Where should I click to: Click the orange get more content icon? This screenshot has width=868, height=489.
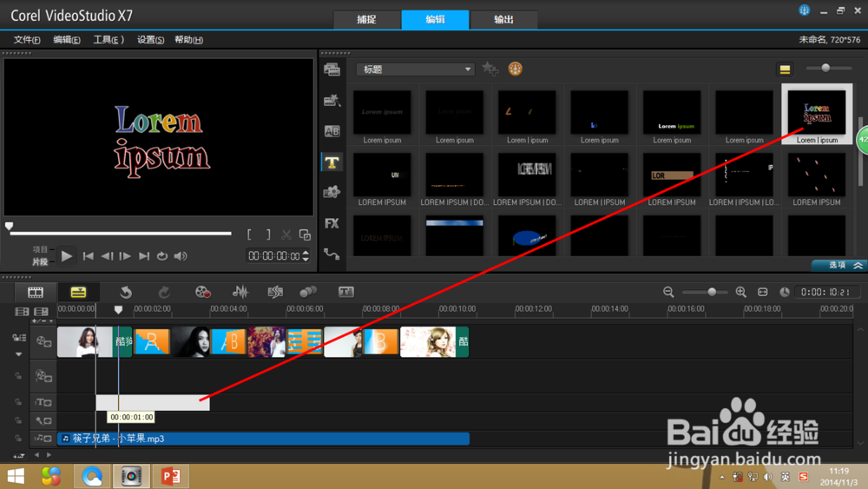(516, 69)
